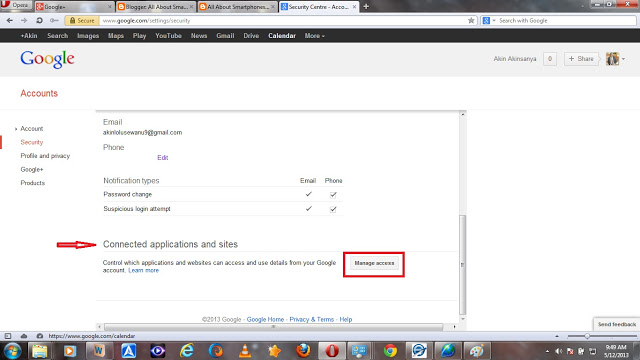Switch to All About Smartphones tab
The image size is (640, 360).
(237, 7)
